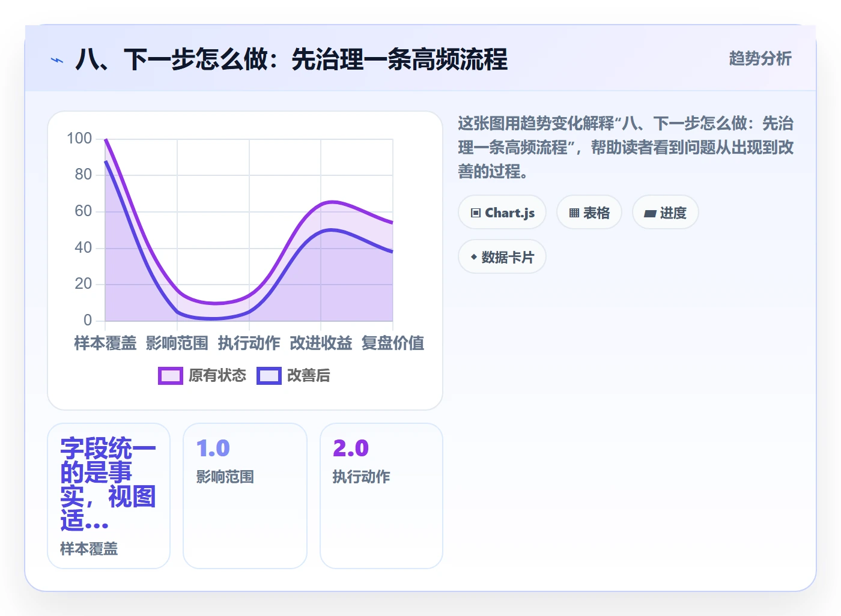Click the 1.0 value on the 影响范围 card
The width and height of the screenshot is (841, 616).
(x=213, y=448)
